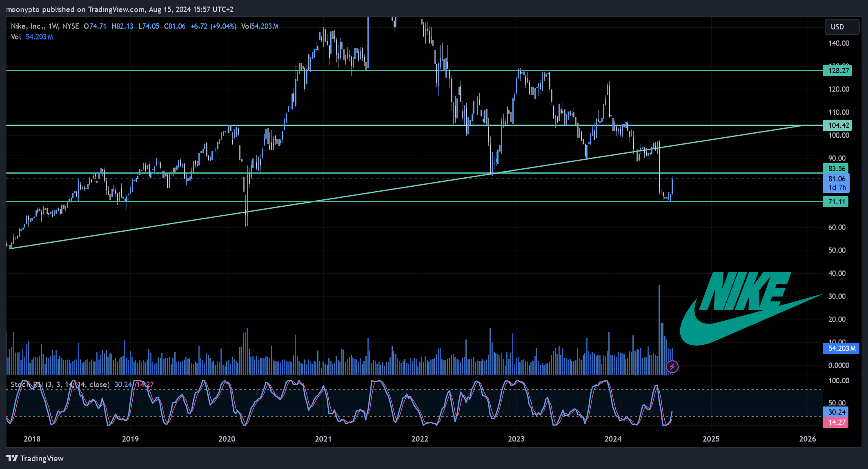Click the 2020 label on time axis
Viewport: 868px width, 469px height.
pos(227,439)
